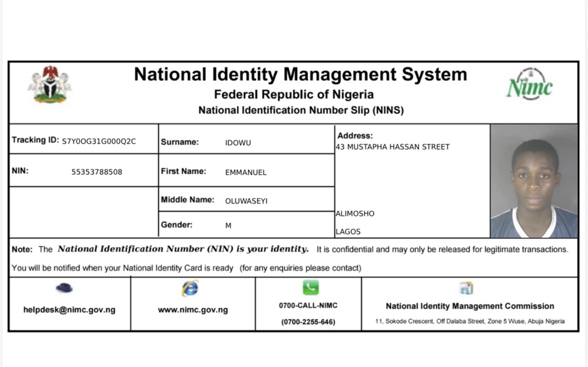This screenshot has width=588, height=367.
Task: Click the First Name field value
Action: pyautogui.click(x=246, y=172)
